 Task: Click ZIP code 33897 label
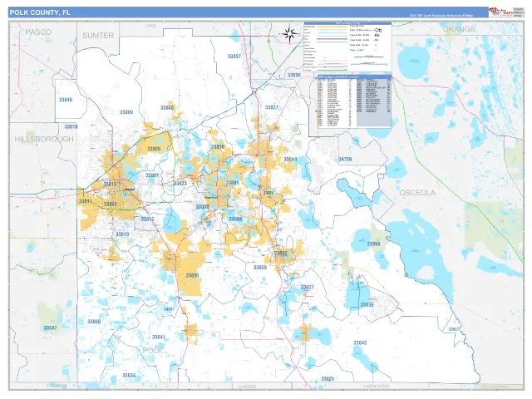pyautogui.click(x=234, y=56)
